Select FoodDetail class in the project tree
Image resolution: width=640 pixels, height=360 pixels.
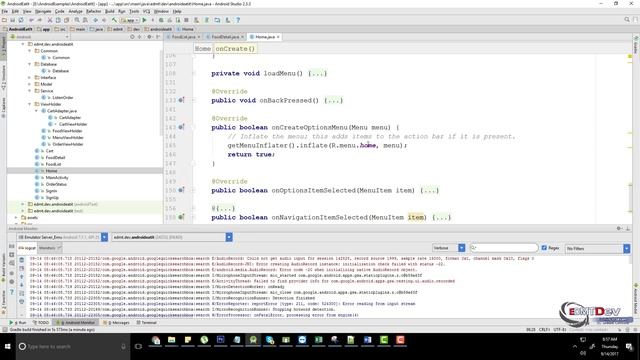55,158
